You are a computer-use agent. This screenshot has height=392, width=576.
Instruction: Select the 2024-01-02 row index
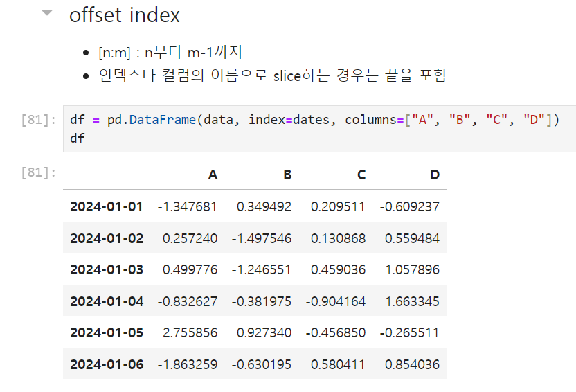tap(107, 238)
